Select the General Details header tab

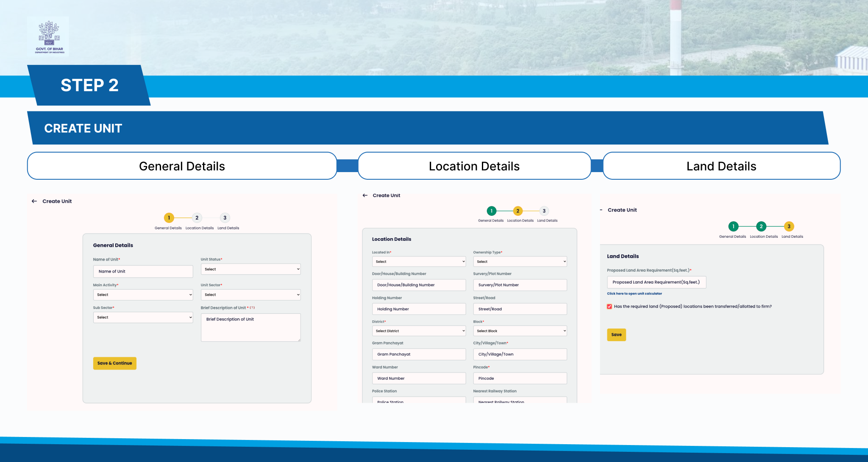click(x=182, y=166)
